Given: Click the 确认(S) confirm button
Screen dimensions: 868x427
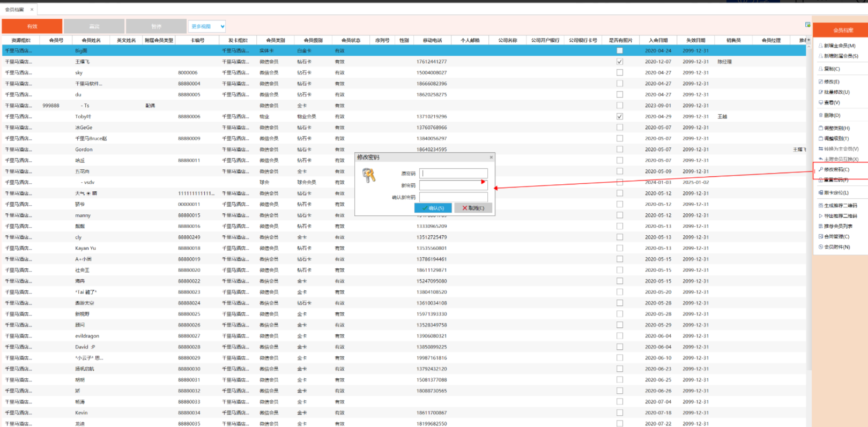Looking at the screenshot, I should click(x=433, y=208).
